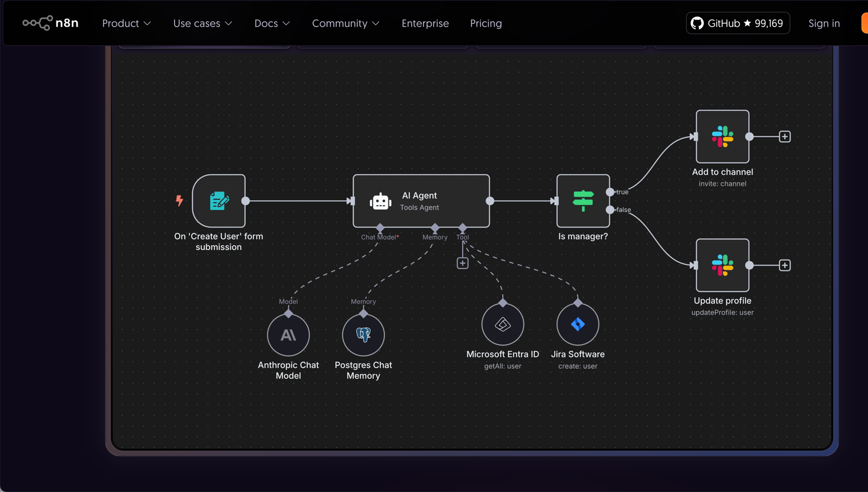Click the GitHub octocat icon
This screenshot has height=492, width=868.
[697, 23]
